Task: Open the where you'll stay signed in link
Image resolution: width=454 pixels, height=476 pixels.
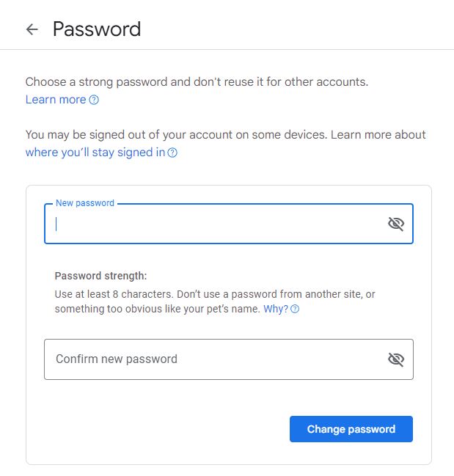Action: (x=95, y=153)
